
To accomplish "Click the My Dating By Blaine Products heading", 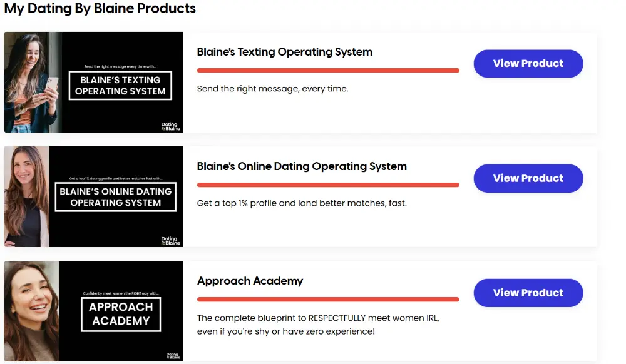I will (100, 8).
